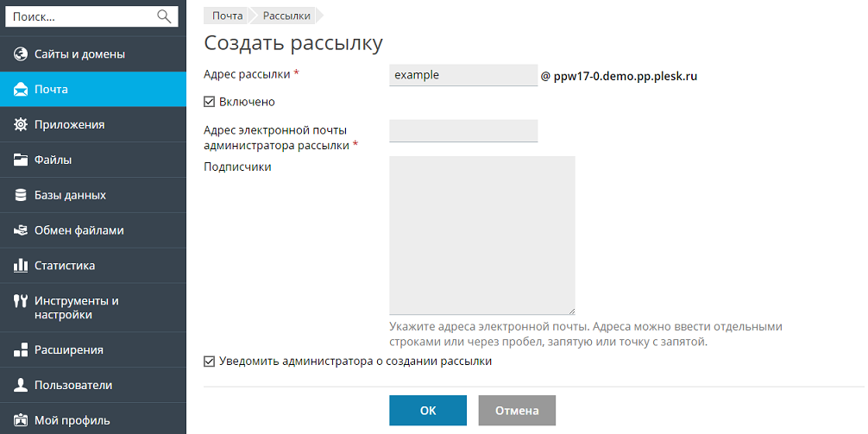Navigate to Рассылки breadcrumb
The image size is (868, 434).
[x=286, y=16]
